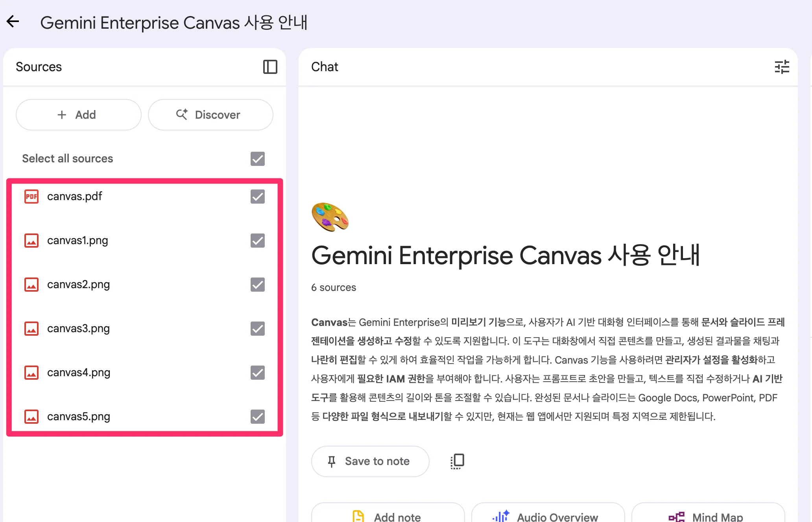Collapse the Sources panel with sidebar icon
Viewport: 812px width, 522px height.
coord(270,67)
